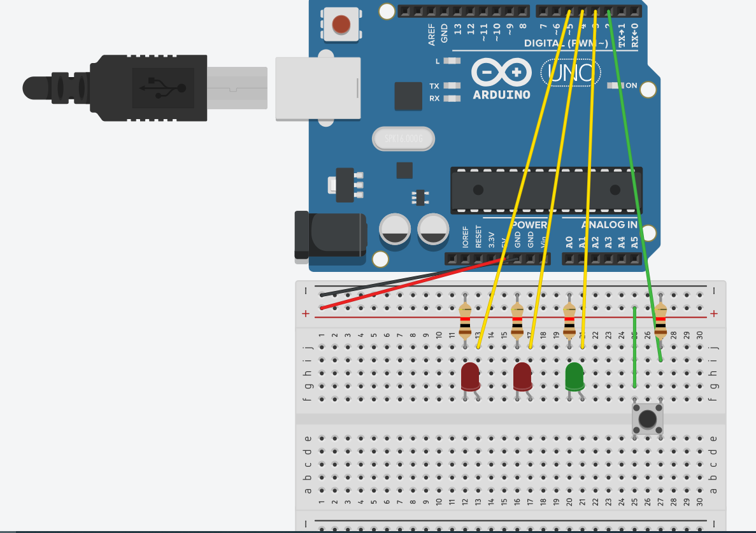756x533 pixels.
Task: Select the leftmost resistor on breadboard
Action: (465, 319)
